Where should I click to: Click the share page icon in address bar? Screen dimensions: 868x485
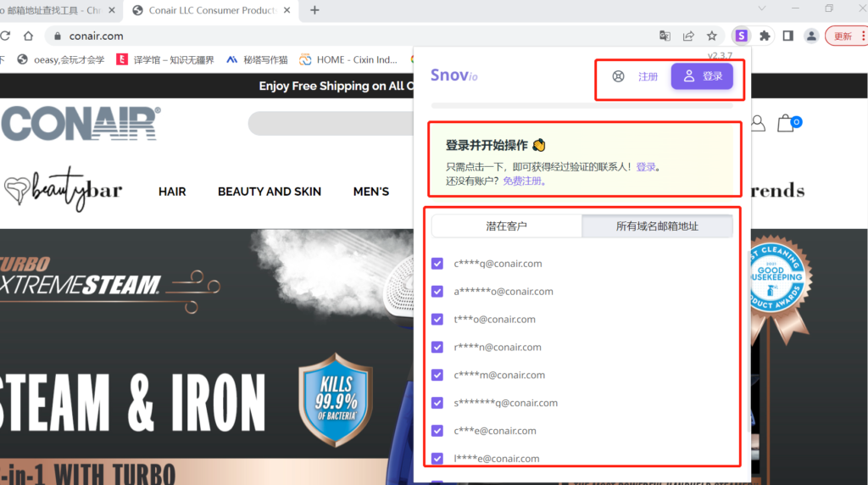[688, 36]
